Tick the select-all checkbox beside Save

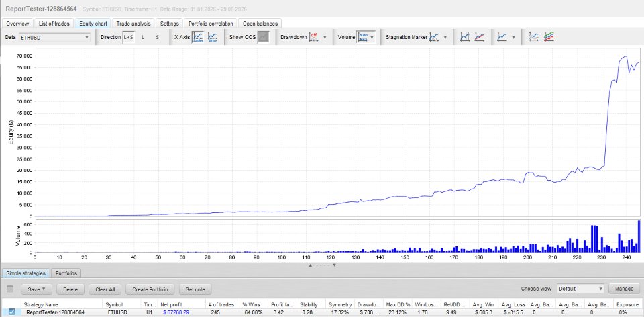coord(10,289)
